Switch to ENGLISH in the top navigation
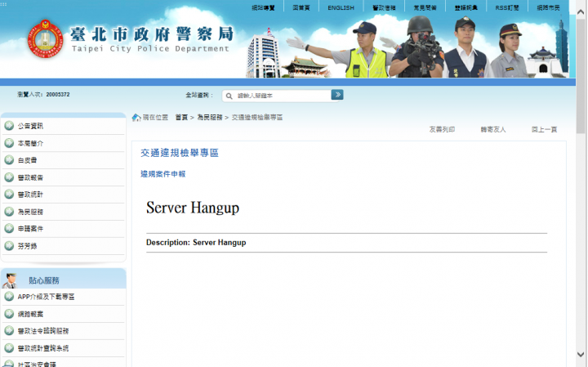 [341, 7]
